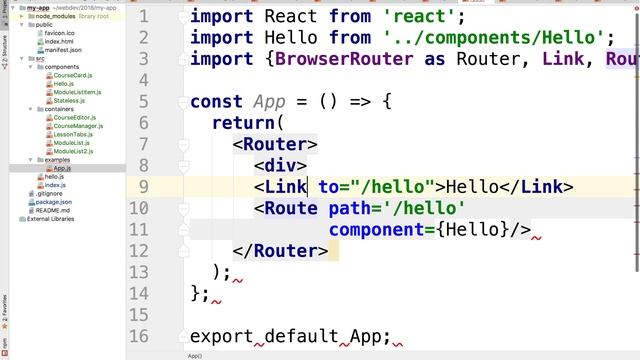Select CourseCard.js in project tree

[73, 76]
